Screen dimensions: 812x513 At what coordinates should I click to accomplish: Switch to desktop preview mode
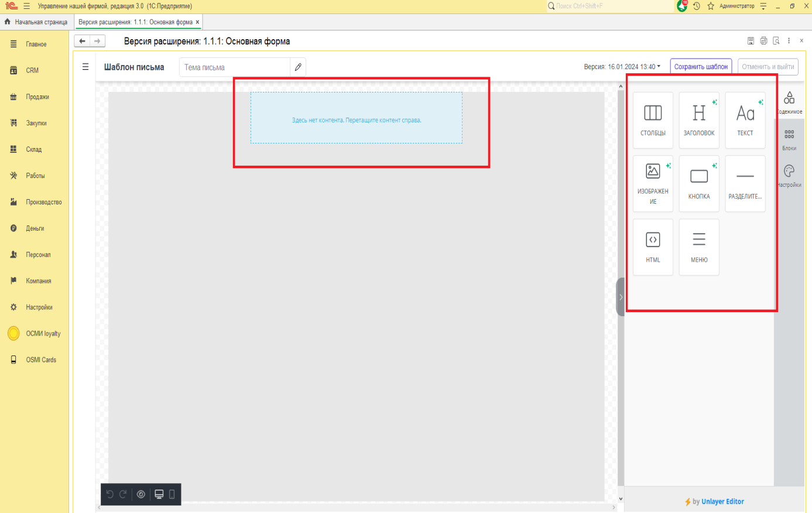(x=159, y=494)
